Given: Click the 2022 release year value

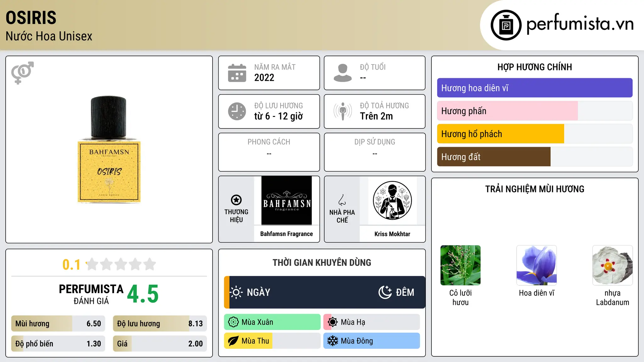Looking at the screenshot, I should click(264, 78).
